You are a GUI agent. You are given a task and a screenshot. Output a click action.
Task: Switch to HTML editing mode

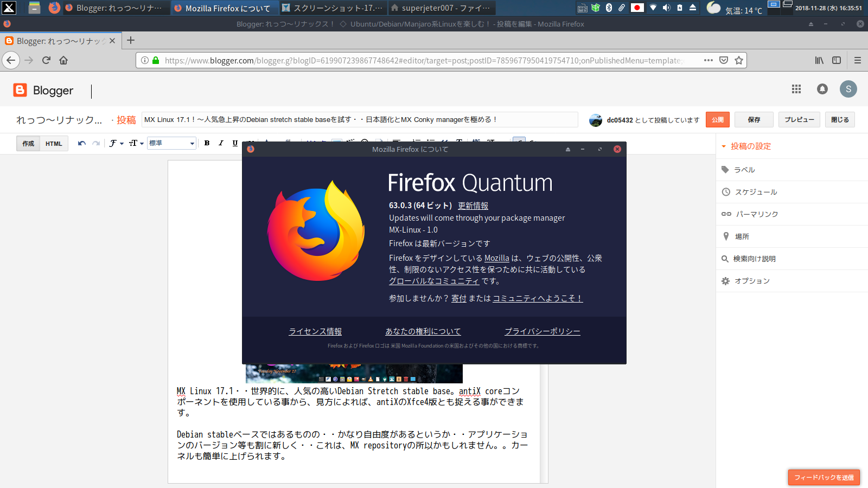tap(54, 143)
